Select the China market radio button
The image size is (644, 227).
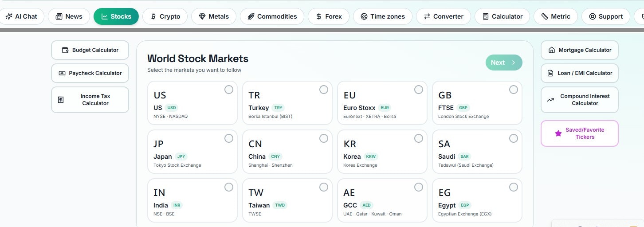click(324, 138)
